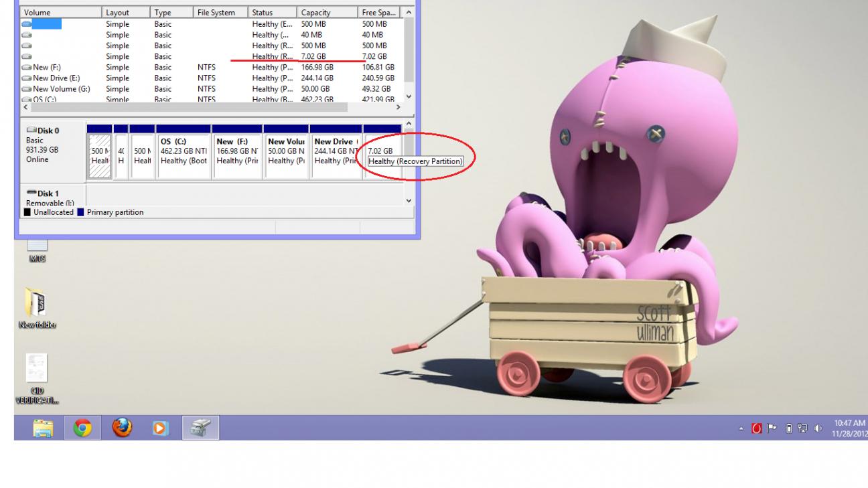868x488 pixels.
Task: Select New Volume (G:) row in list
Action: tap(61, 88)
